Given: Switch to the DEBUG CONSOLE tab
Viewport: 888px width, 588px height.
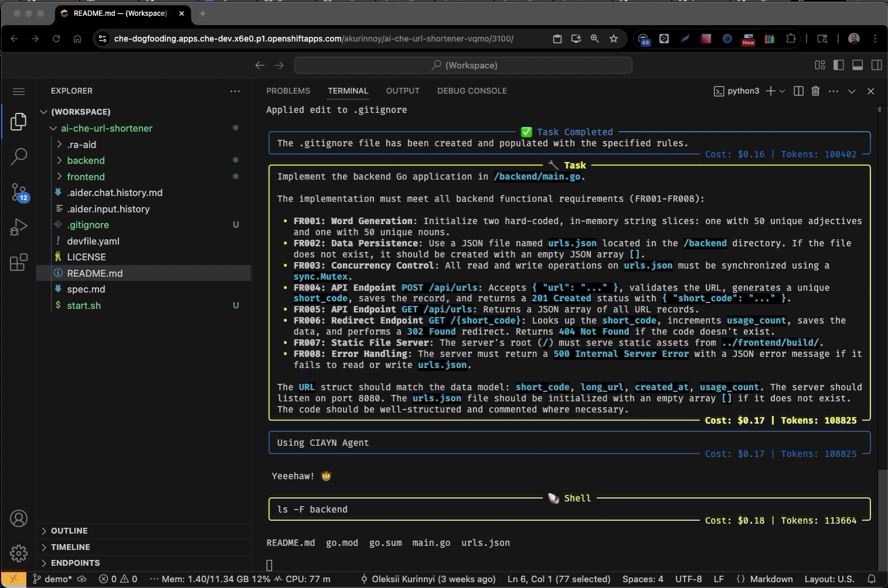Looking at the screenshot, I should [x=472, y=91].
